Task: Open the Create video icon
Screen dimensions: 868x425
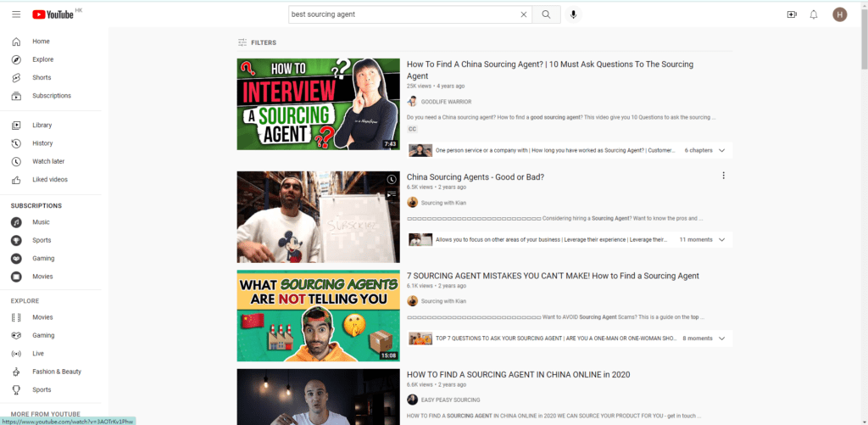Action: 792,14
